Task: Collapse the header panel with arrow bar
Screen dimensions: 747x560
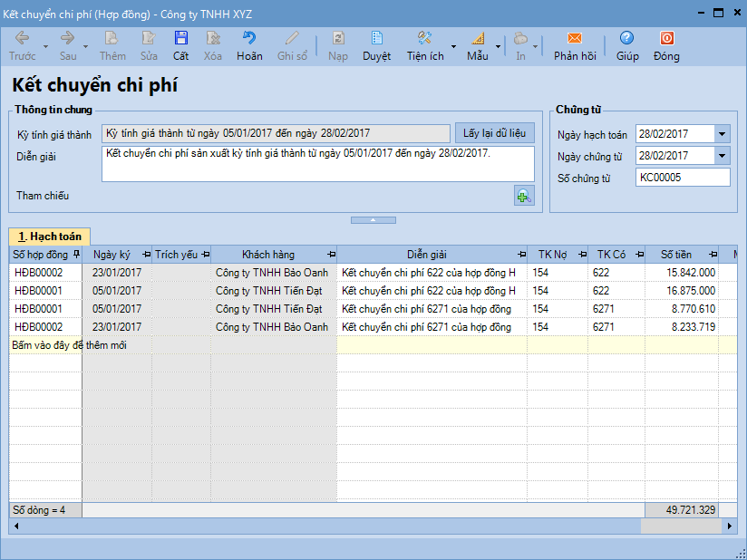Action: (373, 220)
